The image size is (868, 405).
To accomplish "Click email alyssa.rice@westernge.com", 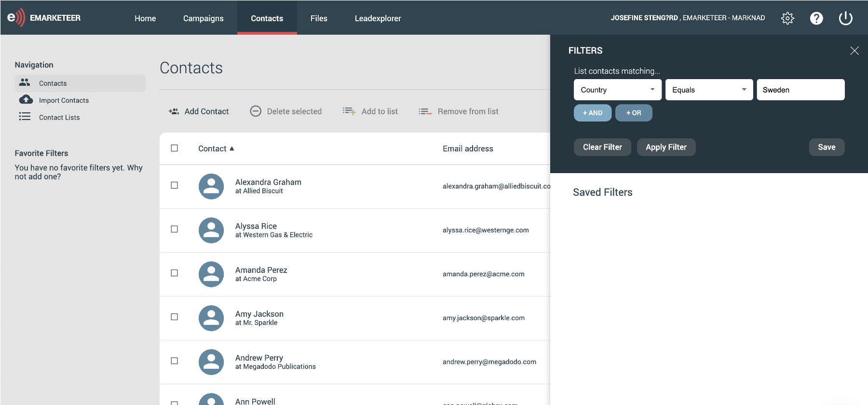I will click(486, 230).
